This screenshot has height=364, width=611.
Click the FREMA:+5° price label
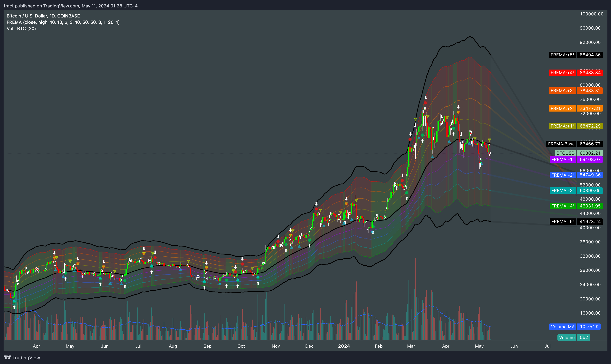[576, 55]
